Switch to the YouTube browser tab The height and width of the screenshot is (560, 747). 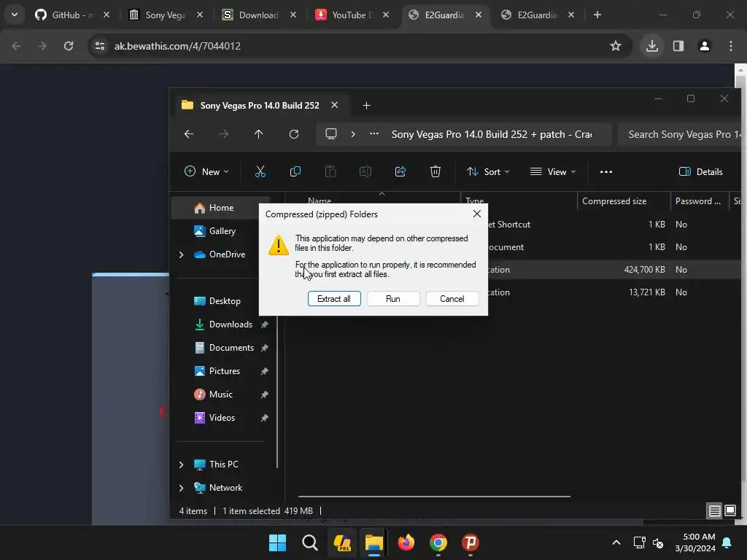pos(352,15)
